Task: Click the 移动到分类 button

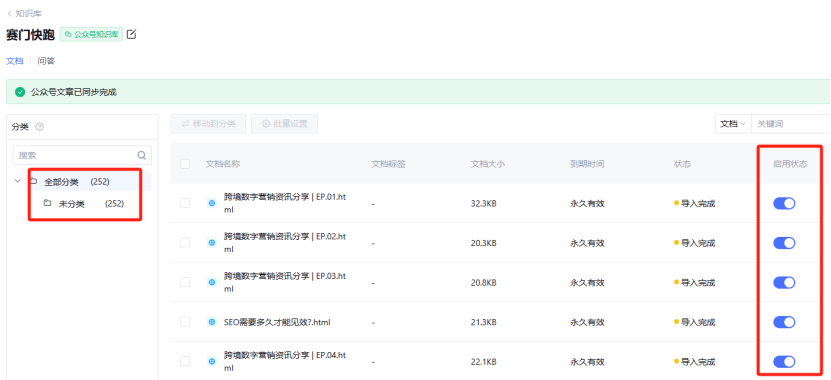Action: [208, 124]
